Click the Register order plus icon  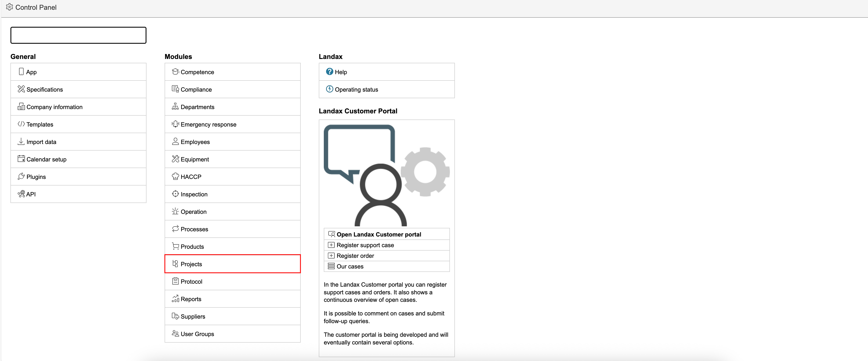331,256
